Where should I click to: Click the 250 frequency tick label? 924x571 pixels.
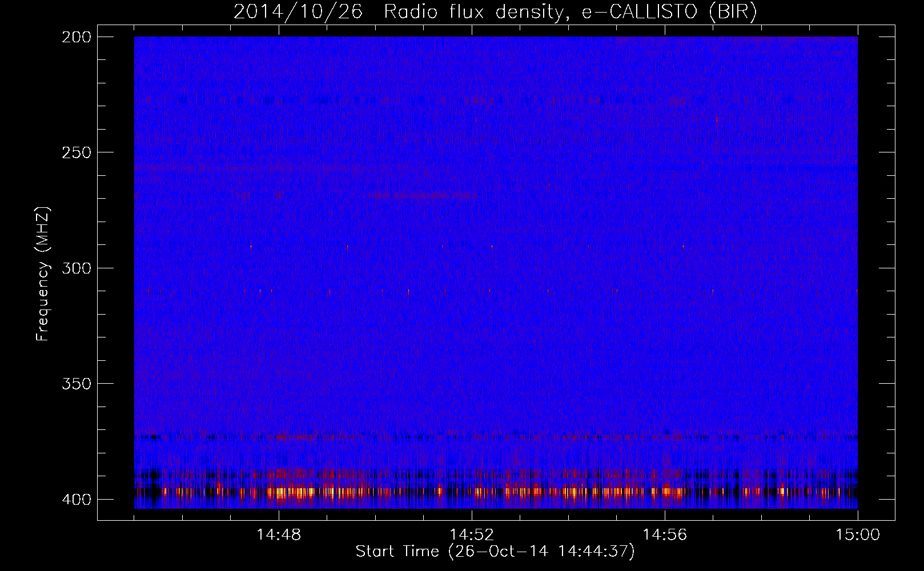click(76, 152)
